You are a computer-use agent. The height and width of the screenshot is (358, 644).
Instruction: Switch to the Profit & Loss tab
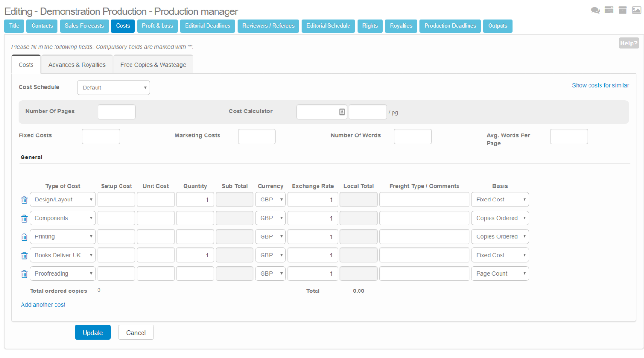point(157,26)
